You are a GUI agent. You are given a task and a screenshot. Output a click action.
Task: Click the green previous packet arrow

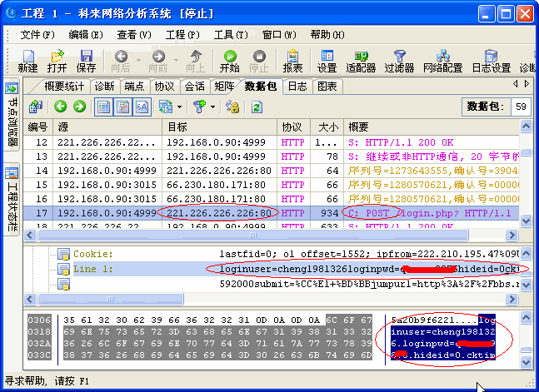tap(61, 107)
